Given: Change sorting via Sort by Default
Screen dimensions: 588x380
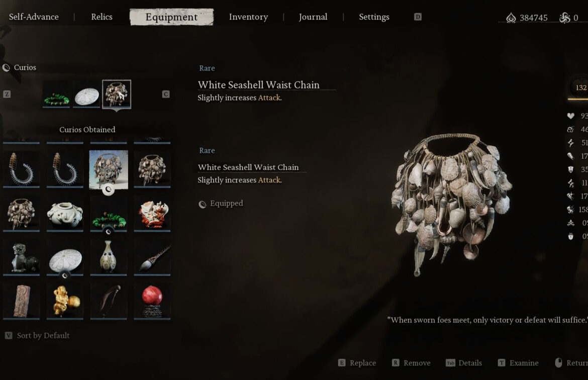Looking at the screenshot, I should click(38, 335).
